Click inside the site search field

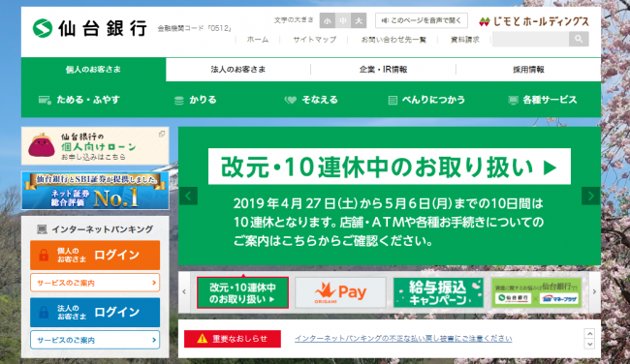(x=530, y=39)
